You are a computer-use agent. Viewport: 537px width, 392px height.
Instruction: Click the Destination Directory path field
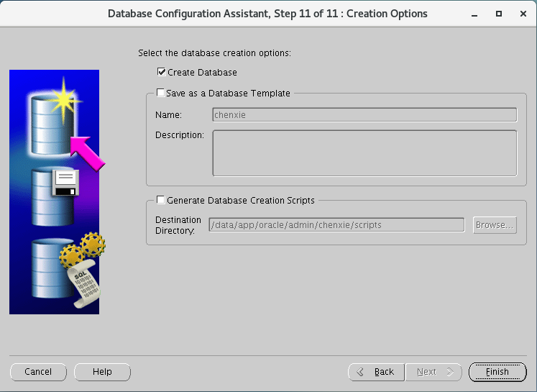[336, 225]
